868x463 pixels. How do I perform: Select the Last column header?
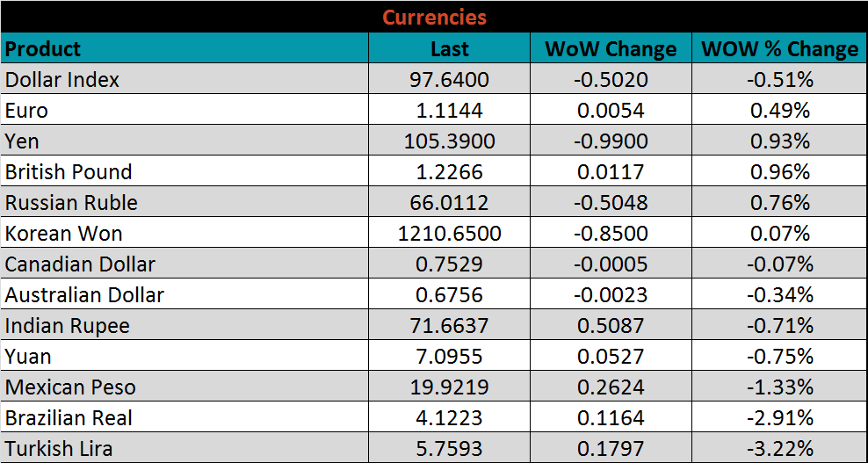tap(449, 49)
